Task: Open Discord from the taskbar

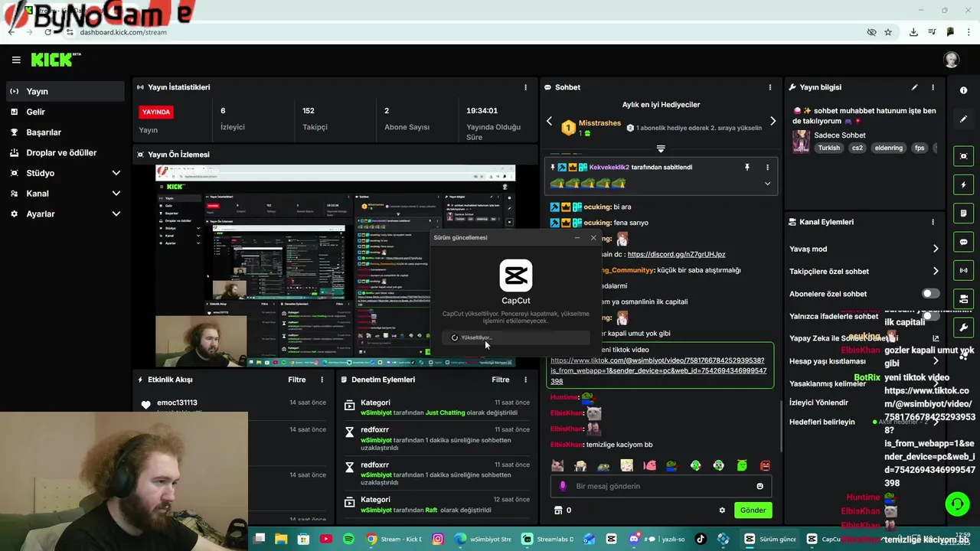Action: point(634,539)
